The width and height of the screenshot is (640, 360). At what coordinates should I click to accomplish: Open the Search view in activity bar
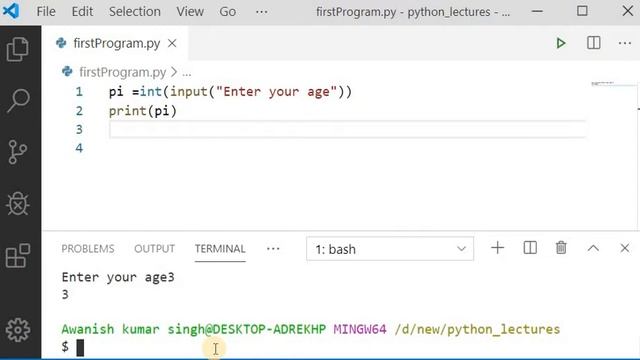point(18,100)
